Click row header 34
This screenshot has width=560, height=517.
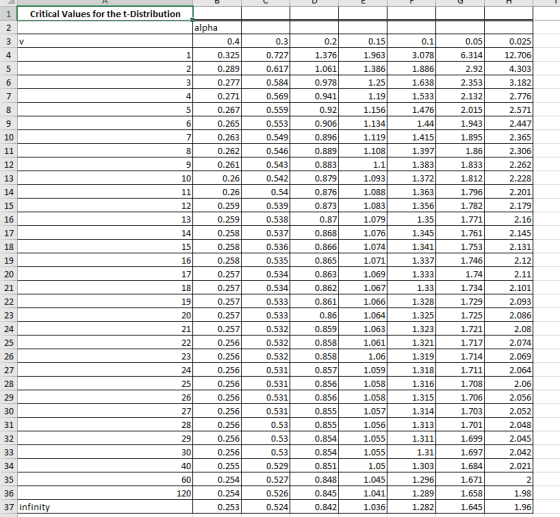[x=8, y=466]
